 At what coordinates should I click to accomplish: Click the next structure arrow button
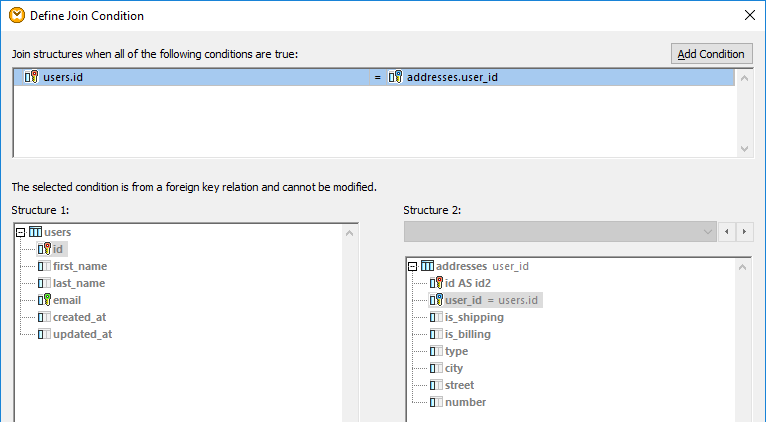pos(745,231)
